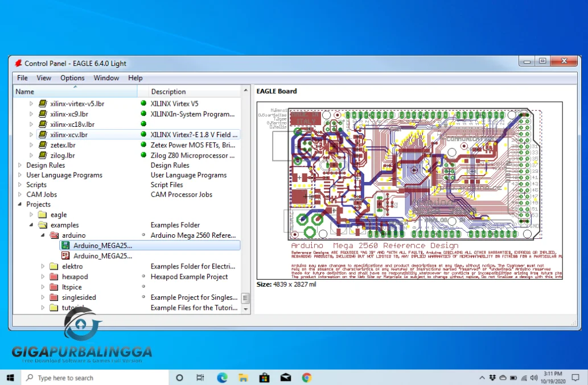Open the eagle folder icon under Projects

[x=42, y=214]
